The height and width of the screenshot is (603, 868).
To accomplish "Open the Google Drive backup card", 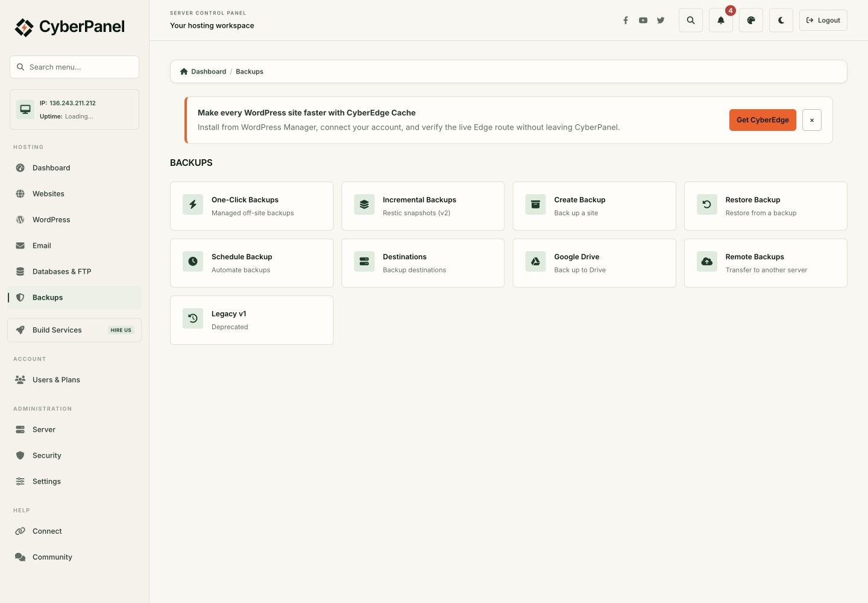I will coord(594,263).
